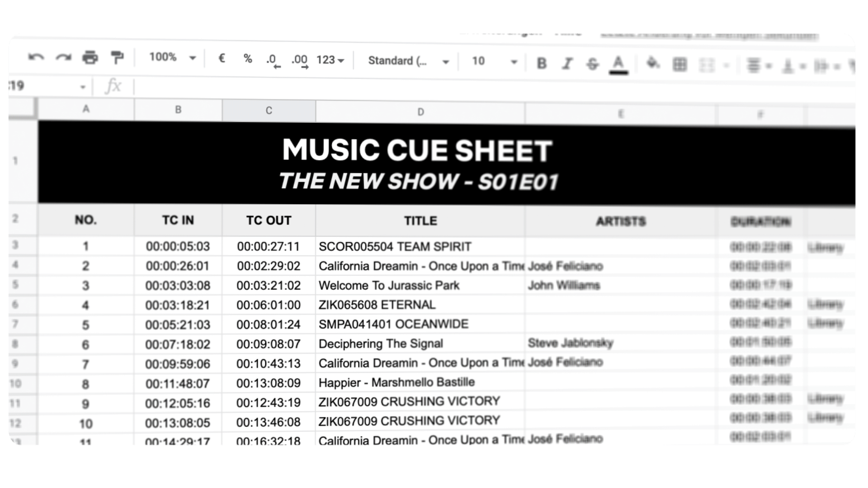
Task: Click the MUSIC CUE SHEET title cell
Action: click(447, 163)
